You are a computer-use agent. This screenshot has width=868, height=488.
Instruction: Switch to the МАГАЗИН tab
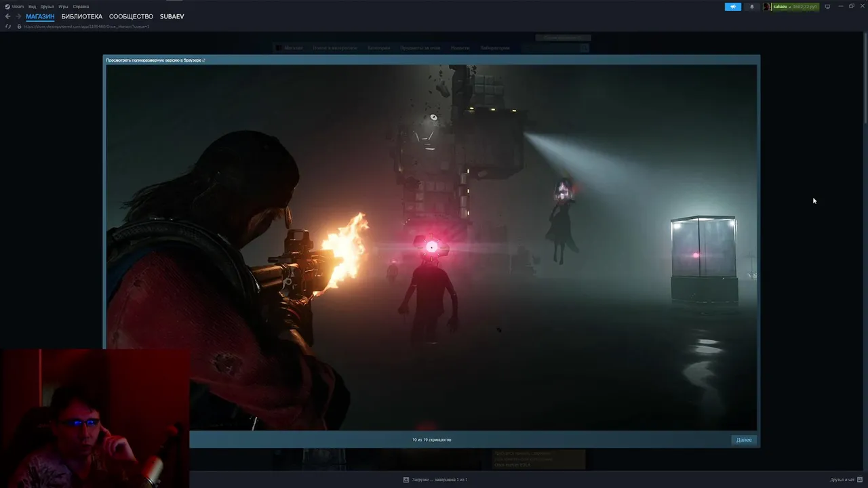40,16
